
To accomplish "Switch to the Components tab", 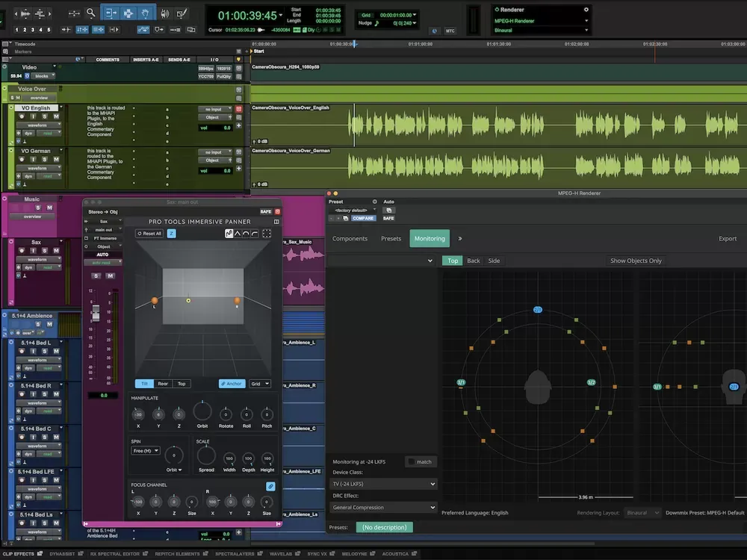I will 350,239.
